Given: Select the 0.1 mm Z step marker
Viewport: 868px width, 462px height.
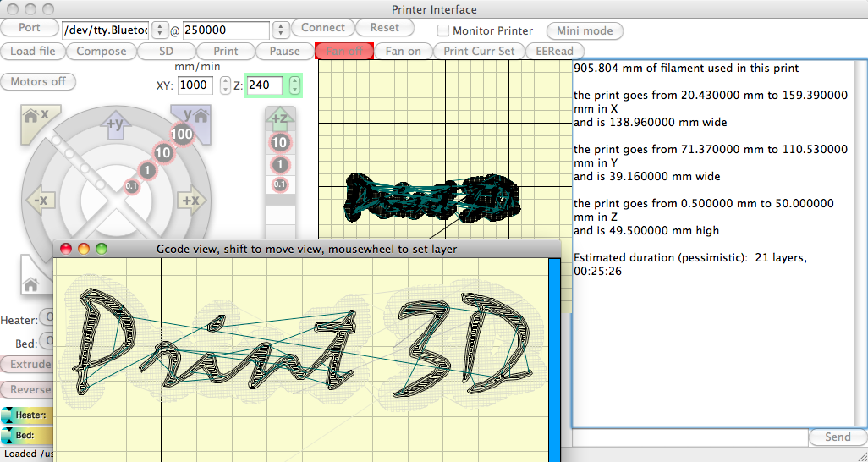Looking at the screenshot, I should 279,184.
